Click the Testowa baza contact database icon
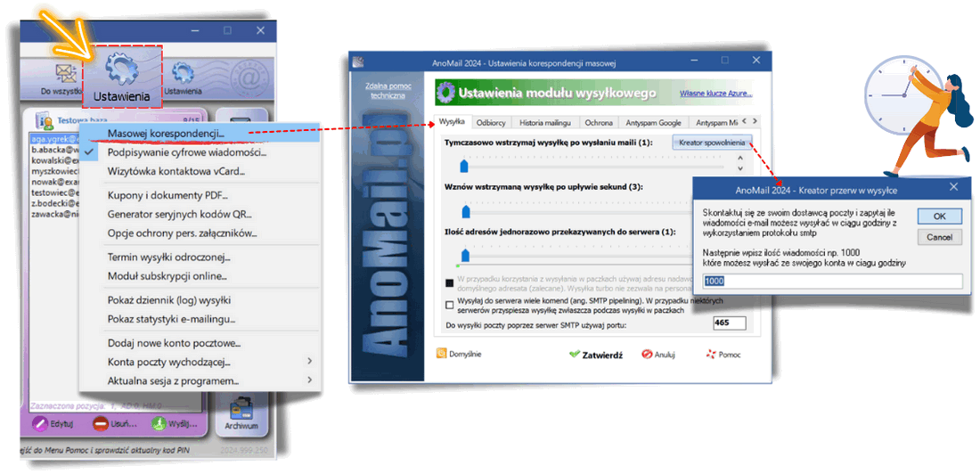 pyautogui.click(x=45, y=120)
